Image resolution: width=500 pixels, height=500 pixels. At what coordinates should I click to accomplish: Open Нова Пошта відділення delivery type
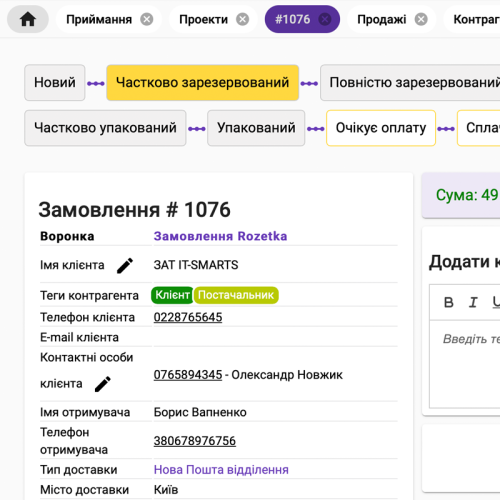coord(221,470)
